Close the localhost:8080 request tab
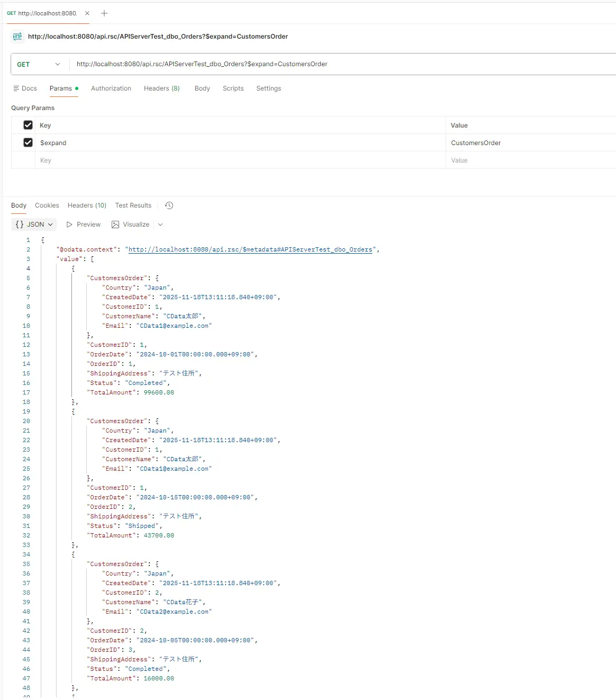This screenshot has width=616, height=700. [87, 13]
